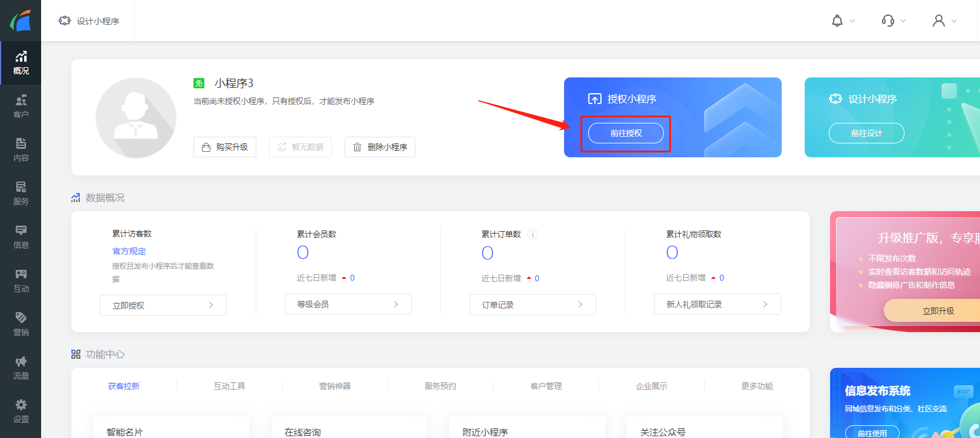Open the 内容 content sidebar icon
The width and height of the screenshot is (980, 438).
[21, 150]
